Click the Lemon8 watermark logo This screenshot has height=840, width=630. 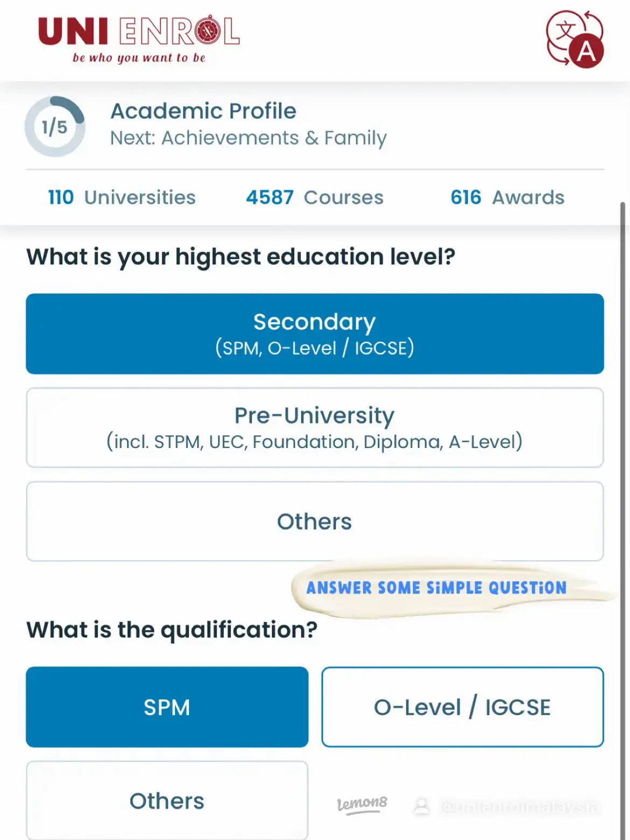coord(362,805)
